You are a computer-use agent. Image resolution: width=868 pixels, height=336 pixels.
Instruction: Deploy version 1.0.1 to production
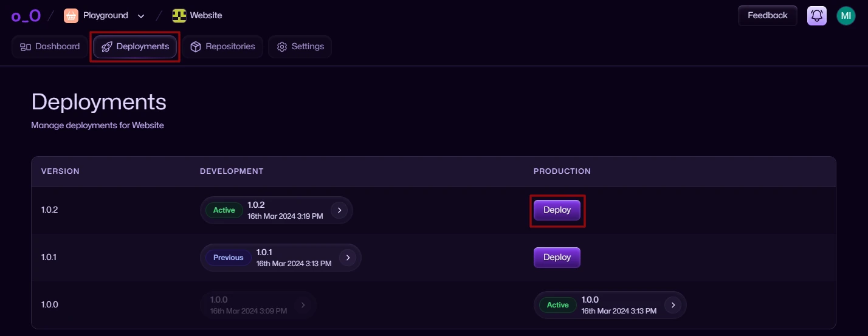(x=557, y=258)
